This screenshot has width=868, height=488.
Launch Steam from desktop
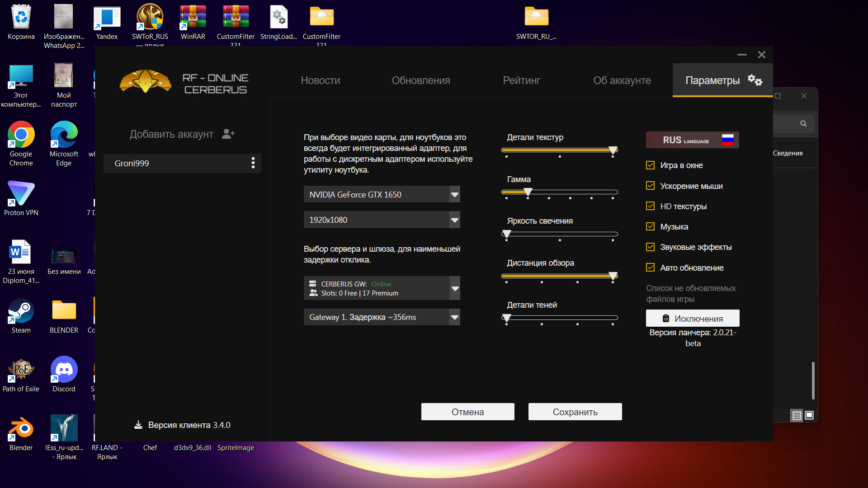point(21,316)
